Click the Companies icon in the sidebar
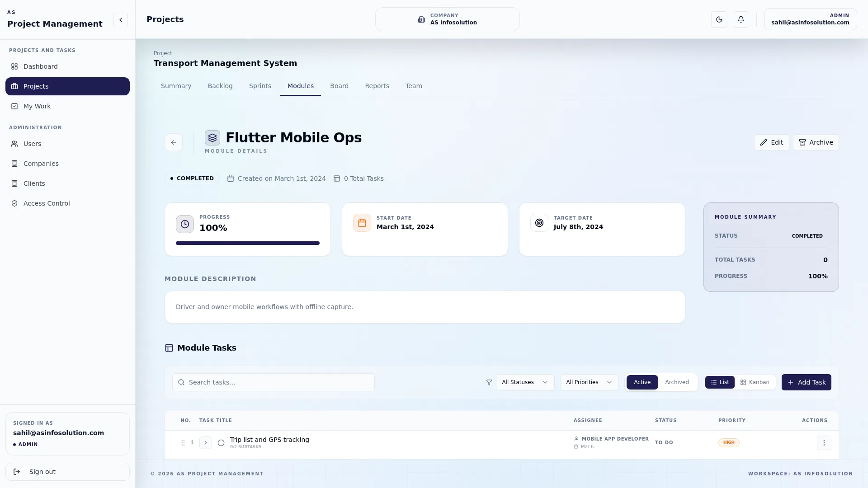The image size is (868, 488). [x=14, y=164]
